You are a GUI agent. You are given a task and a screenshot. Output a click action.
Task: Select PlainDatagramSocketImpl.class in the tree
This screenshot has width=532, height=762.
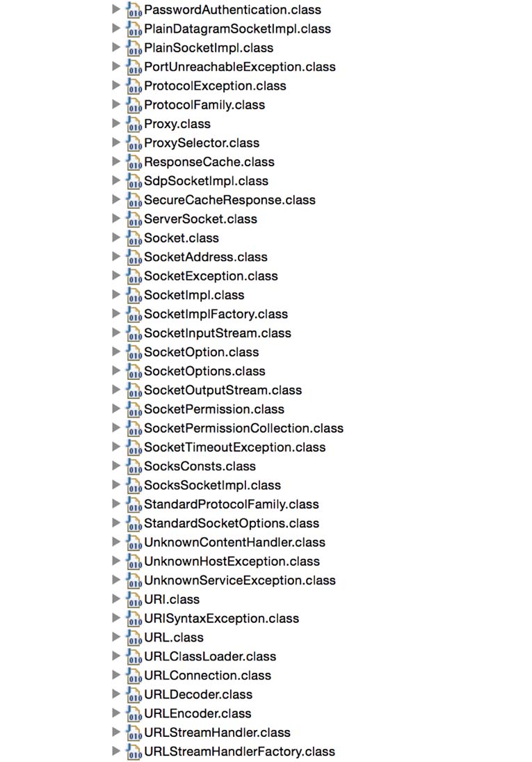click(237, 29)
